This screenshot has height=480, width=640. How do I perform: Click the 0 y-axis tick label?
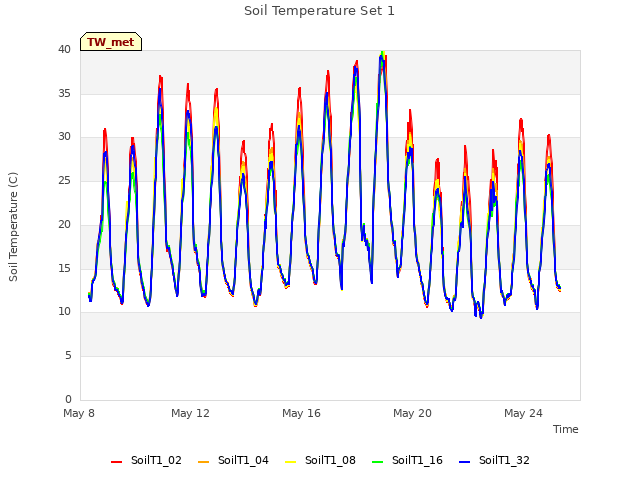[x=68, y=399]
